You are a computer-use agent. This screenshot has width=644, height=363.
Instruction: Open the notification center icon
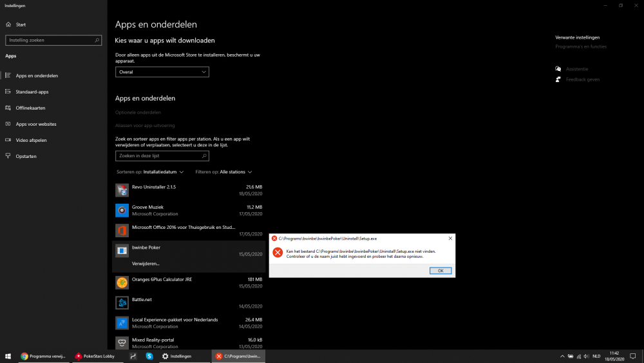633,357
